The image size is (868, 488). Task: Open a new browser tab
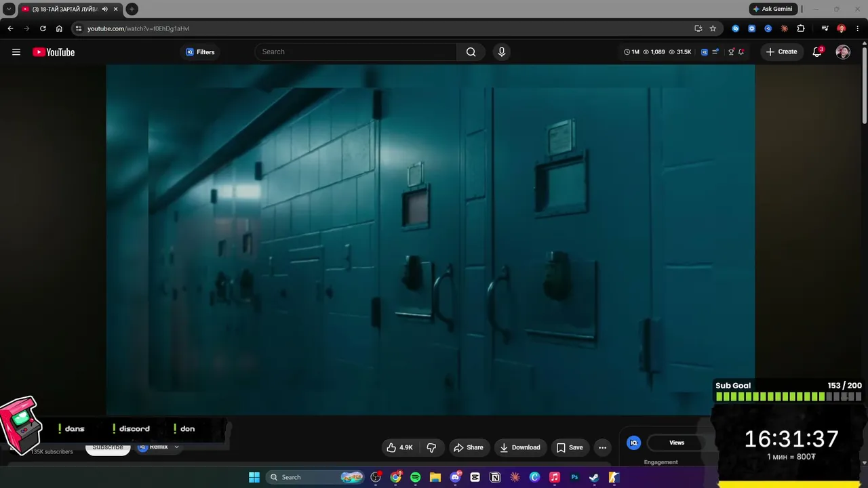132,9
